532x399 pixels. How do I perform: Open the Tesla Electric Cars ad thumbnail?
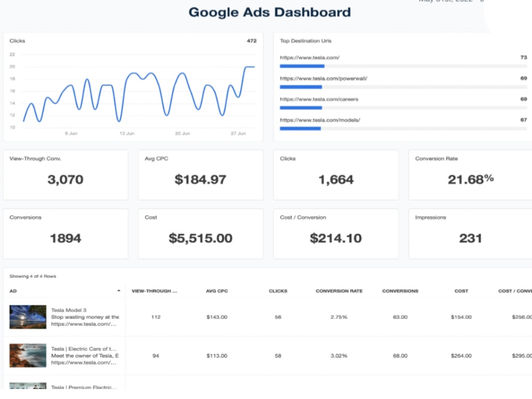pos(28,355)
